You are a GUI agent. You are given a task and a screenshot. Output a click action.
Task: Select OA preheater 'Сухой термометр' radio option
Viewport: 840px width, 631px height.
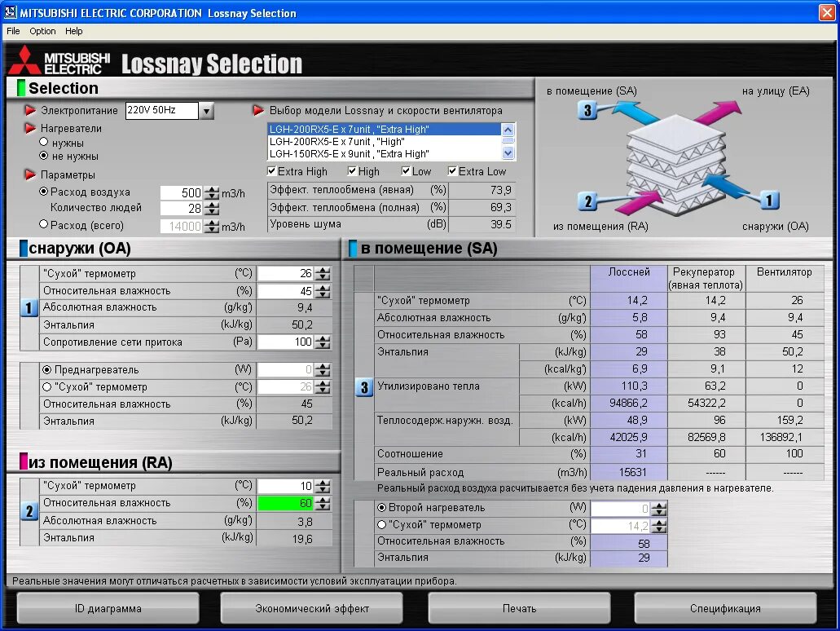[x=47, y=386]
